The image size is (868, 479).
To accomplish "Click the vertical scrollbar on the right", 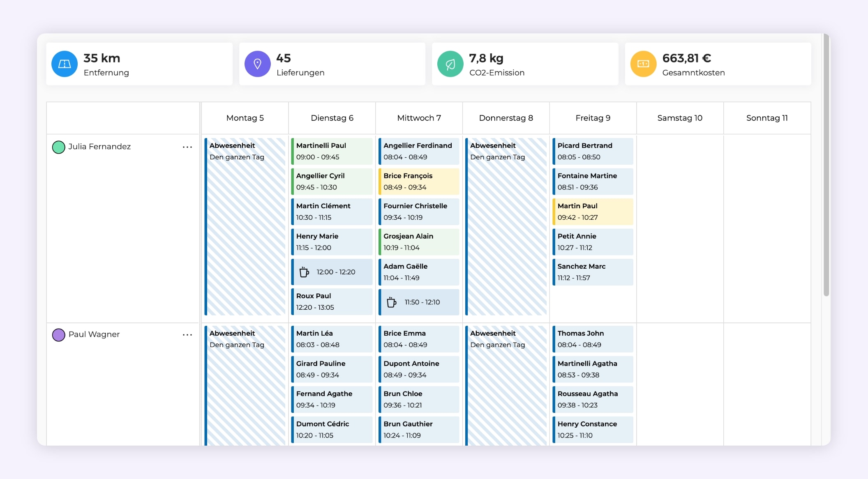I will pos(826,164).
